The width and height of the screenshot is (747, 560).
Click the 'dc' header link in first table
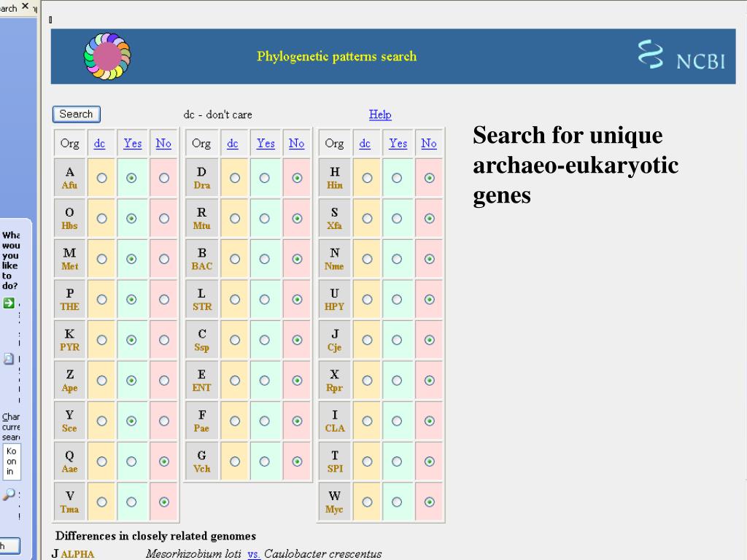pyautogui.click(x=99, y=144)
